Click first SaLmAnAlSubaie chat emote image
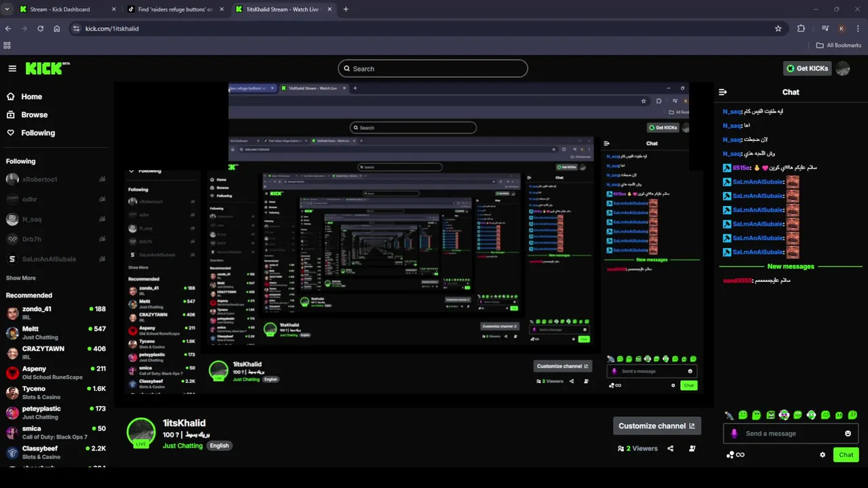 pos(792,182)
